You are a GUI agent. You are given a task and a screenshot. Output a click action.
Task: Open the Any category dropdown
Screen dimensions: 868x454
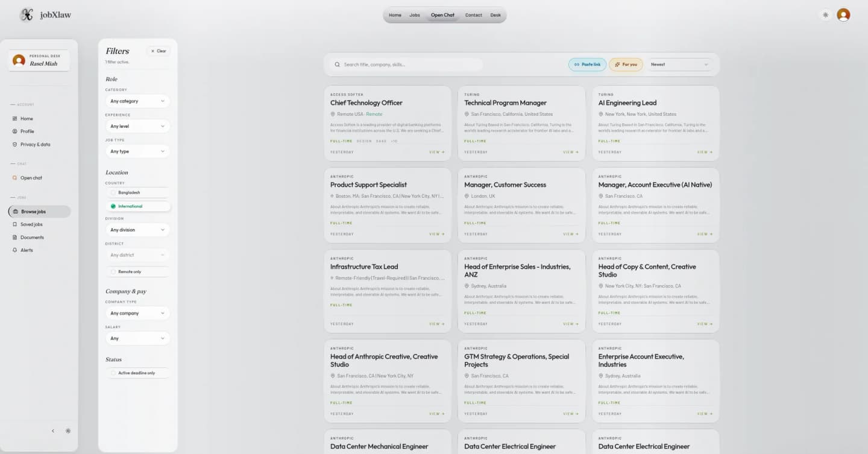pos(138,101)
